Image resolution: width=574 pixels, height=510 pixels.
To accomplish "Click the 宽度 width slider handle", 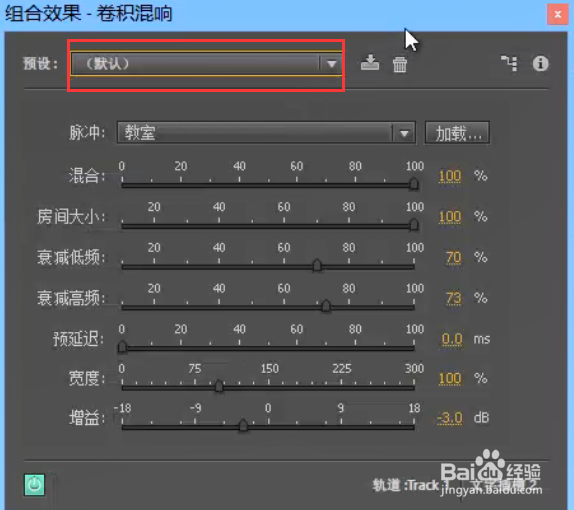I will [x=219, y=386].
